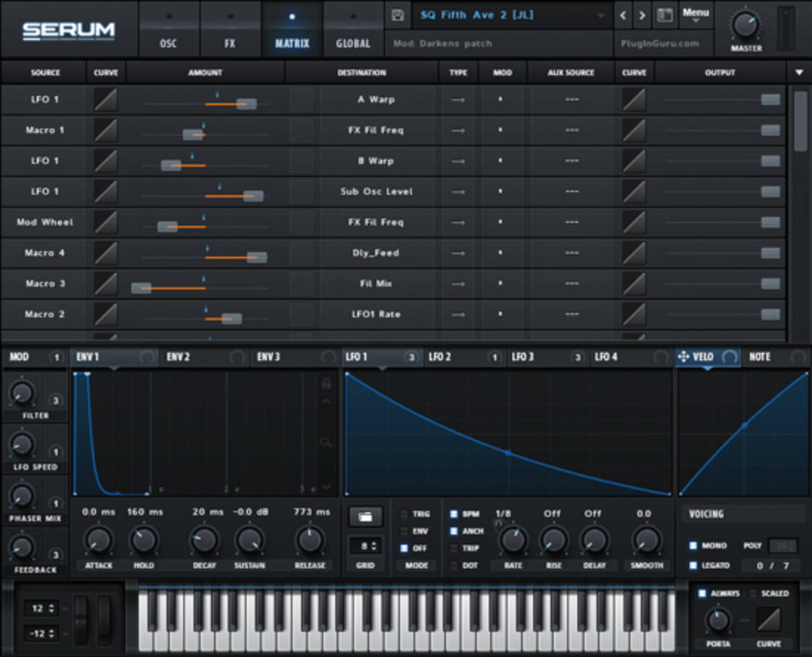This screenshot has width=812, height=657.
Task: Toggle the ANCH checkbox
Action: pos(454,531)
